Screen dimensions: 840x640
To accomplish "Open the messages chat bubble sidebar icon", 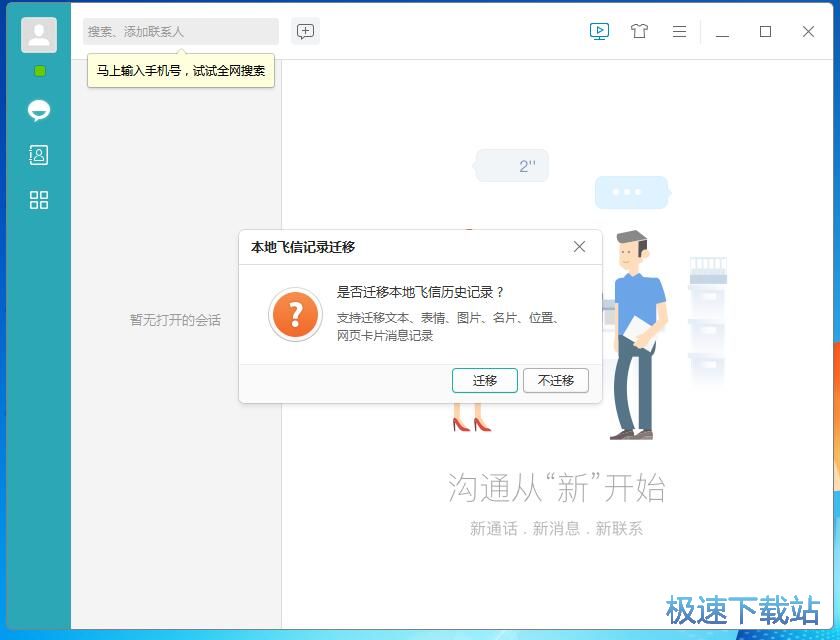I will [x=39, y=110].
